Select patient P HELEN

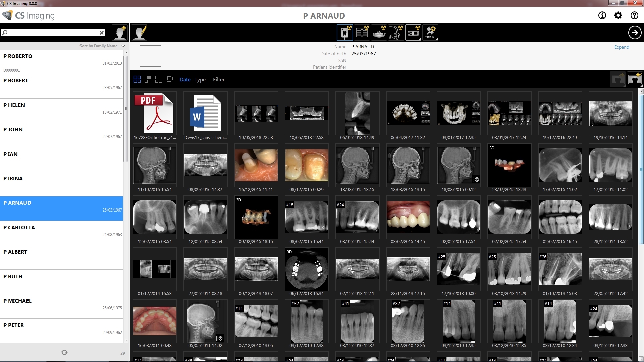tap(62, 111)
